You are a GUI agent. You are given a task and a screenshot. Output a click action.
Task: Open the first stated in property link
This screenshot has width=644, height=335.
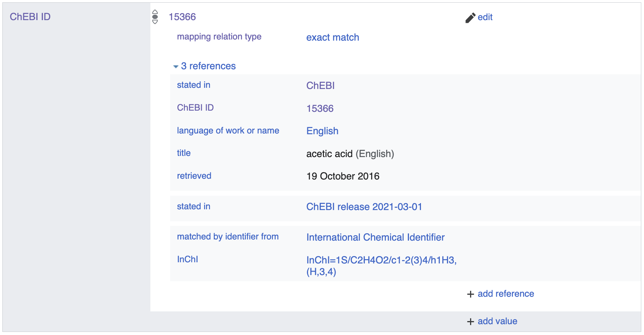click(x=194, y=85)
